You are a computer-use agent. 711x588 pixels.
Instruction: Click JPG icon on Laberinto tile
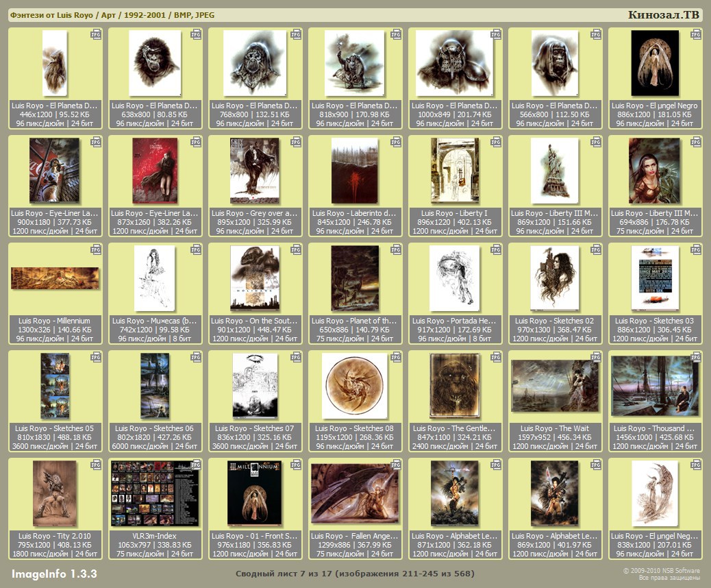[x=396, y=142]
